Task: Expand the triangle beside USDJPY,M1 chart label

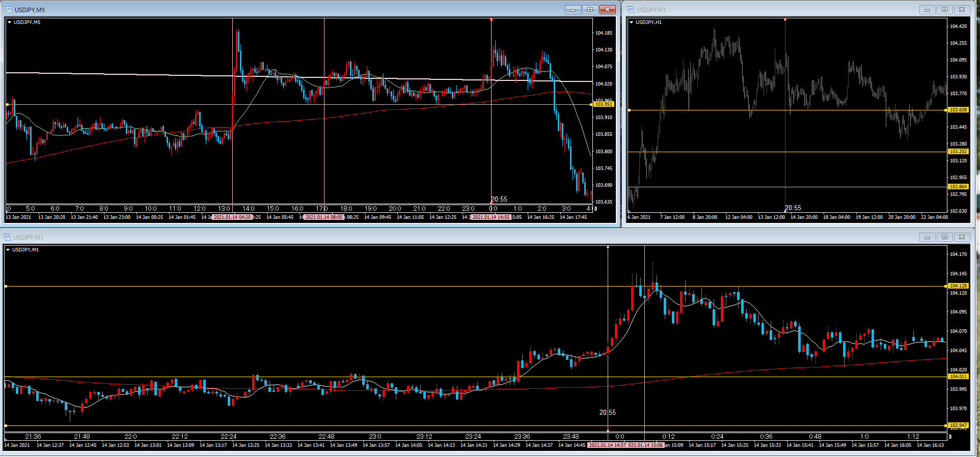Action: pos(8,250)
